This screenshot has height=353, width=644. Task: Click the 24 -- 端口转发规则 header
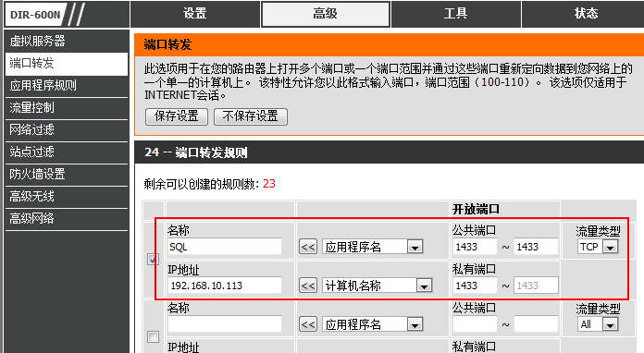(196, 152)
